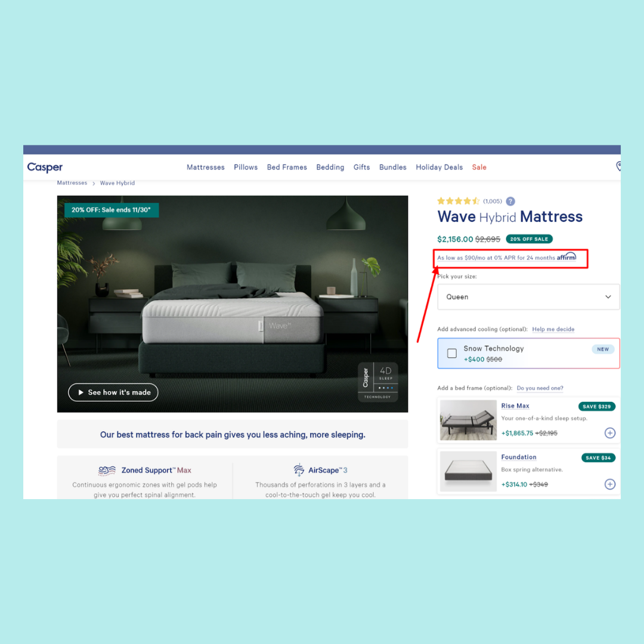The width and height of the screenshot is (644, 644).
Task: Click the store locator pin icon
Action: (x=618, y=166)
